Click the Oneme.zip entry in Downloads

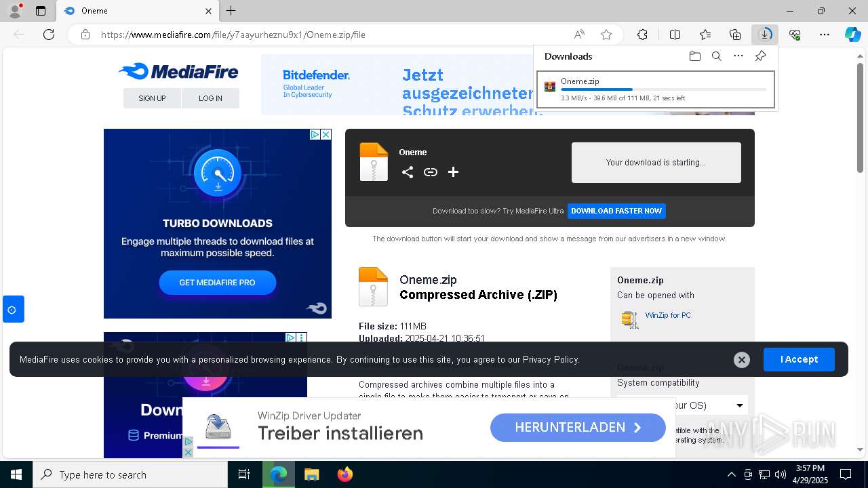point(655,89)
